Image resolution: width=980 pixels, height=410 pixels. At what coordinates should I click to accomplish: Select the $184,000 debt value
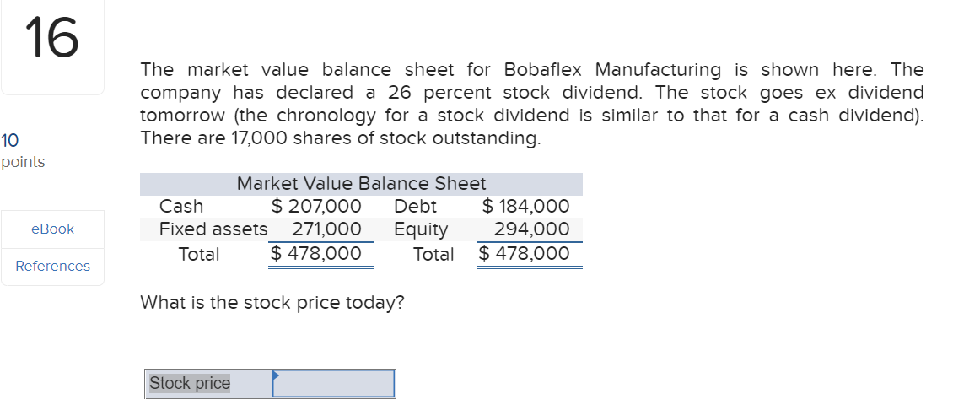(x=525, y=206)
